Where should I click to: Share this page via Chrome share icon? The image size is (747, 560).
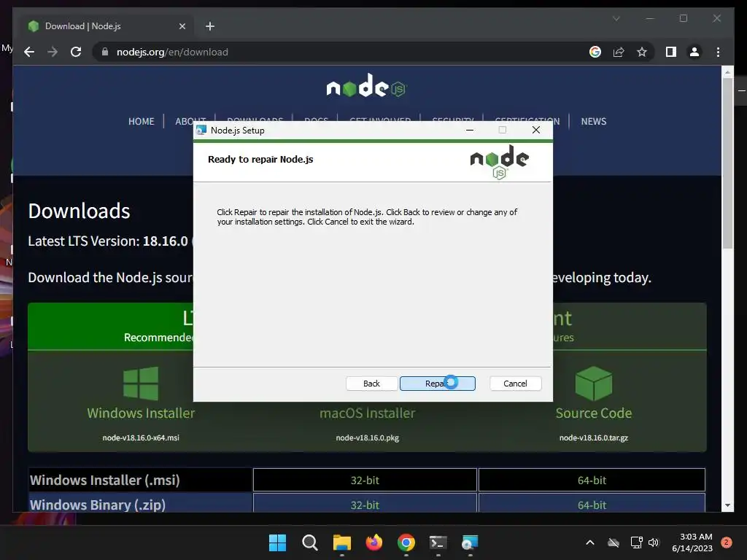[x=619, y=52]
